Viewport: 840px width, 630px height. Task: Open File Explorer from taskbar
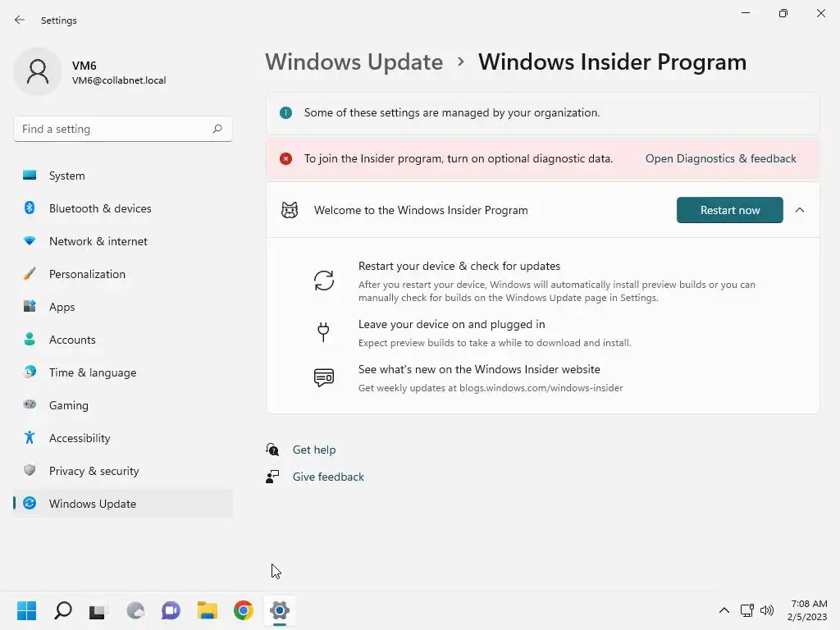coord(207,610)
